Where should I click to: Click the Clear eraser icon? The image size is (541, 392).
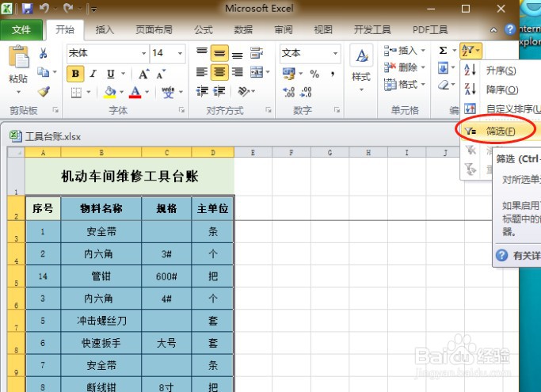click(444, 85)
